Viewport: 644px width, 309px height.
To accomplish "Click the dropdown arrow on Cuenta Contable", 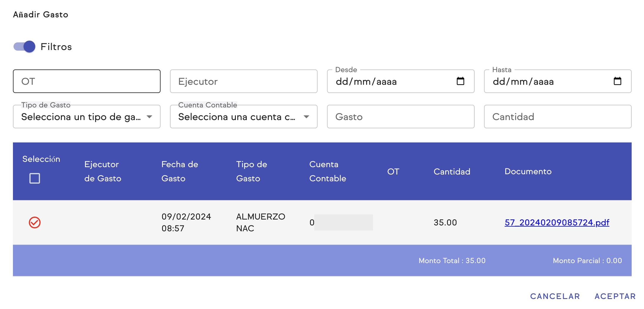I will click(x=307, y=117).
